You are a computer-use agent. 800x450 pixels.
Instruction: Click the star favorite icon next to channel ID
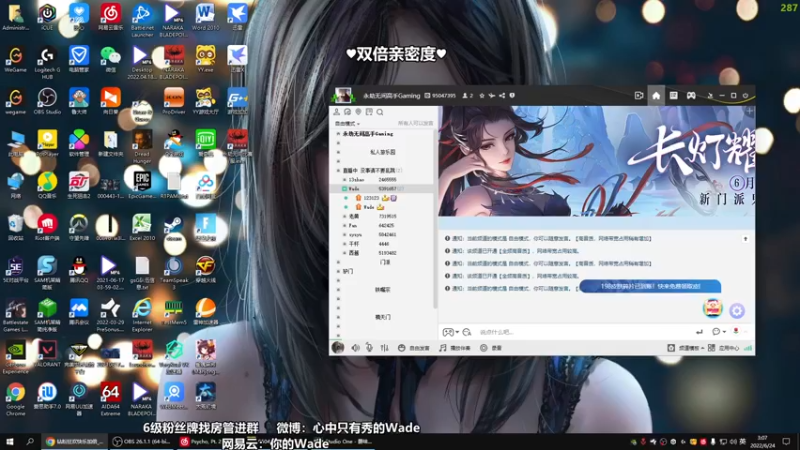coord(482,95)
